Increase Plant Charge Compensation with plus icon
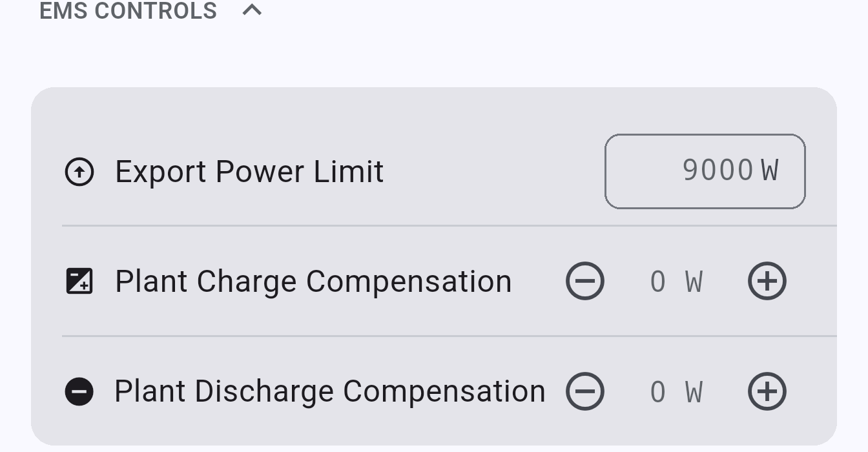This screenshot has width=868, height=452. (767, 282)
